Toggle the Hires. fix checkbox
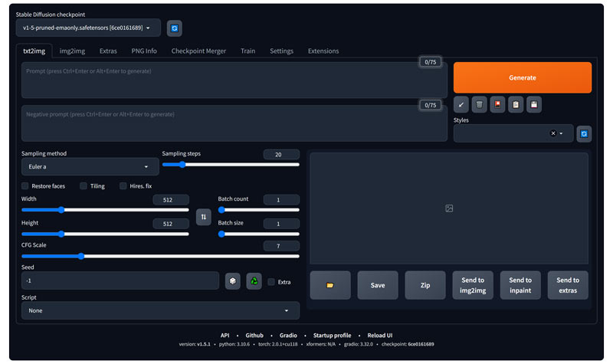The width and height of the screenshot is (613, 364). [x=123, y=185]
